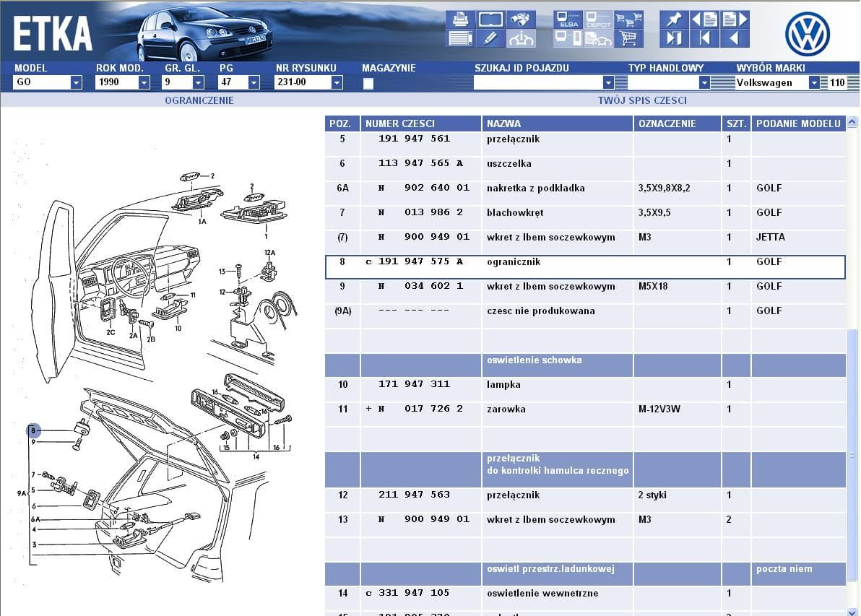
Task: Click in the SZUKAJ ID POJAZDU field
Action: pyautogui.click(x=538, y=82)
